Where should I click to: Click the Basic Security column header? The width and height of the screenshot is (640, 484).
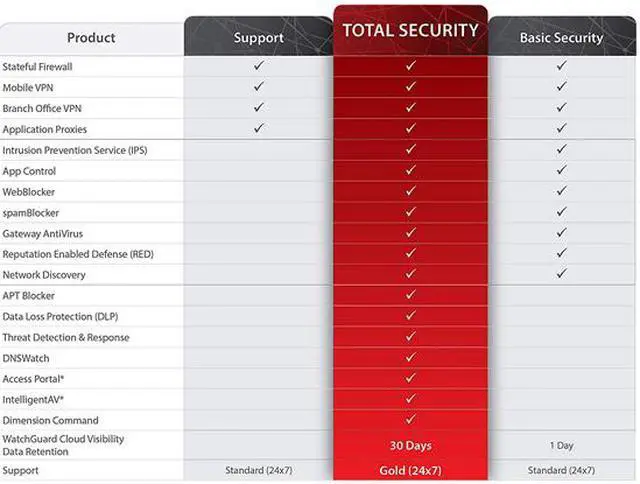coord(561,38)
